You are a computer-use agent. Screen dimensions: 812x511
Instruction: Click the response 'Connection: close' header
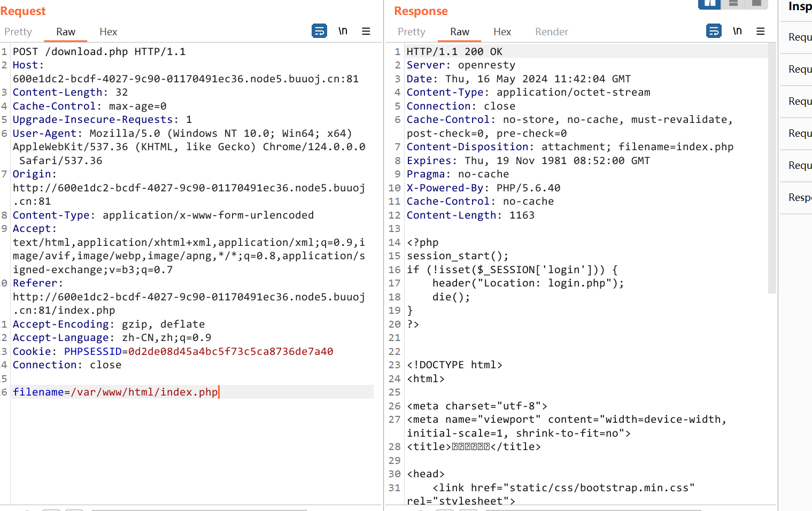pos(461,106)
